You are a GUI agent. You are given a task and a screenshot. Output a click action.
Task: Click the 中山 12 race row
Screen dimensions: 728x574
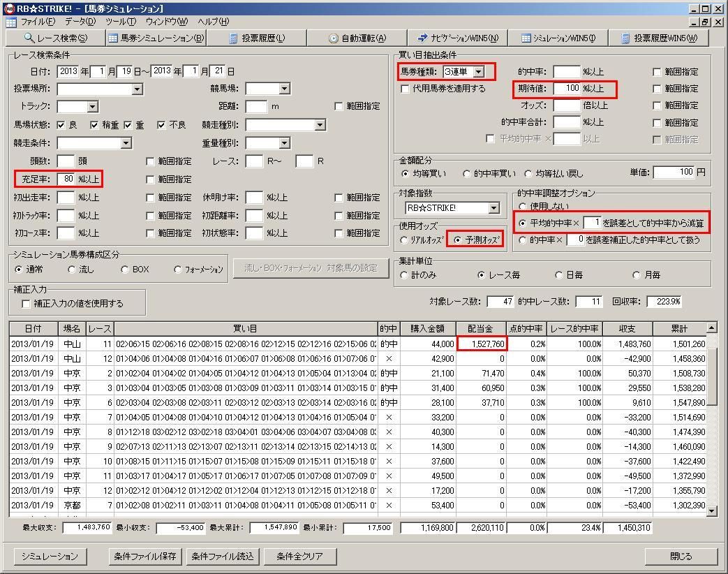pos(357,359)
